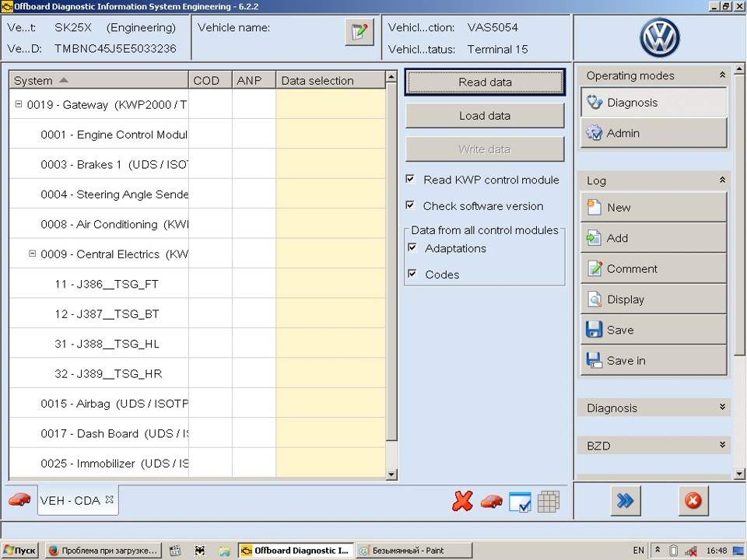Collapse the 0009 - Central Electrics node
This screenshot has width=747, height=560.
click(33, 254)
